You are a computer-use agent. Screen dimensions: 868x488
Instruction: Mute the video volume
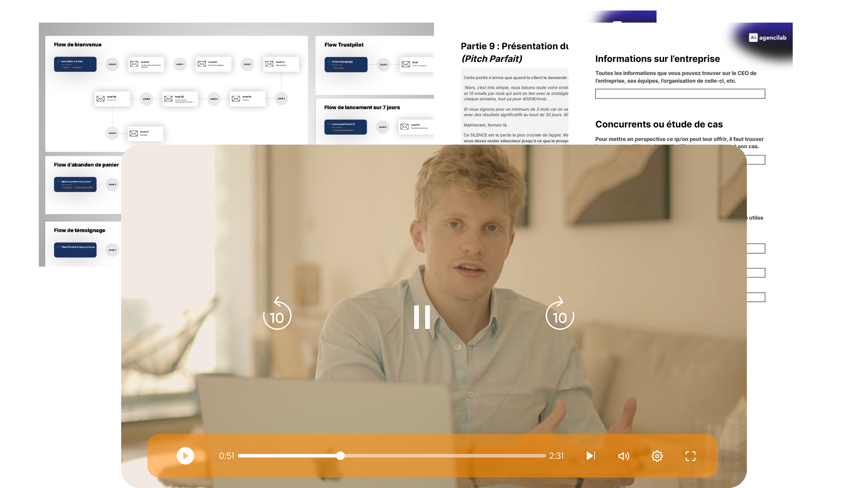[623, 456]
